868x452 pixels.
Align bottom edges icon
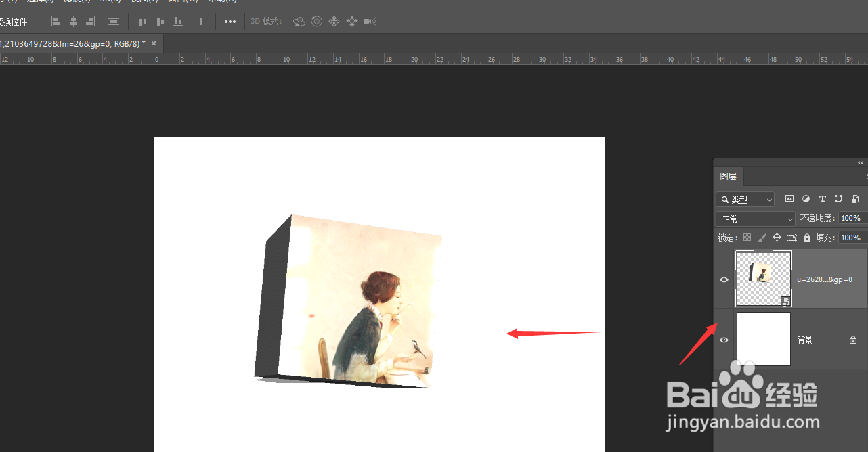178,22
